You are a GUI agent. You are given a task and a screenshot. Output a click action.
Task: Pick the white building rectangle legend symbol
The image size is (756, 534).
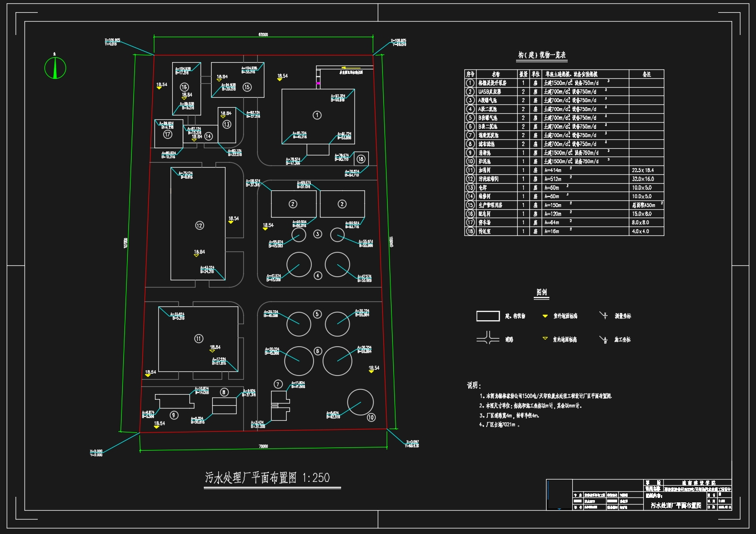488,316
